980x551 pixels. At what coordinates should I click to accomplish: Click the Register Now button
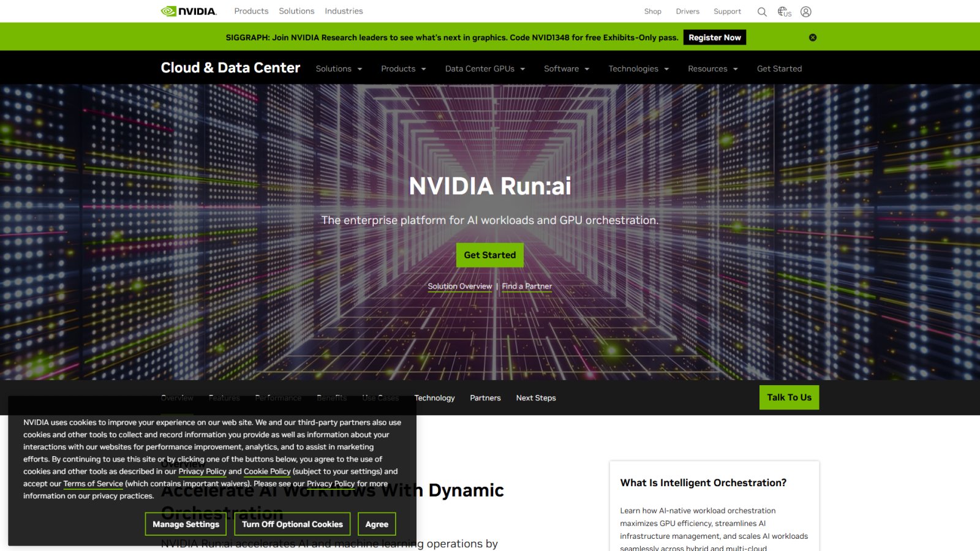click(x=715, y=37)
